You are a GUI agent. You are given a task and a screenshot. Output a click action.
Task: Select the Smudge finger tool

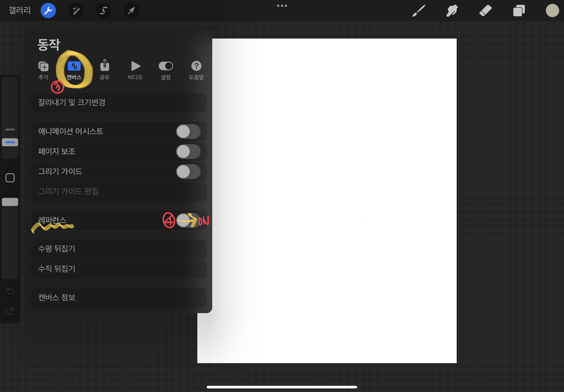[452, 11]
